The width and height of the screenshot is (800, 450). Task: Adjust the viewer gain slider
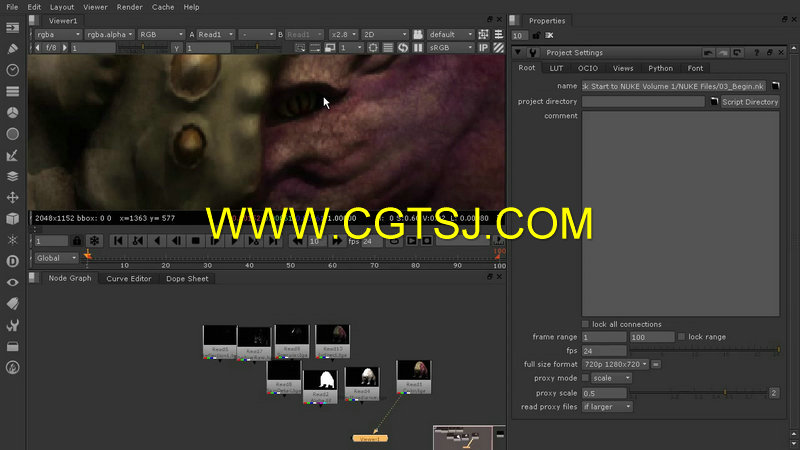[x=143, y=47]
